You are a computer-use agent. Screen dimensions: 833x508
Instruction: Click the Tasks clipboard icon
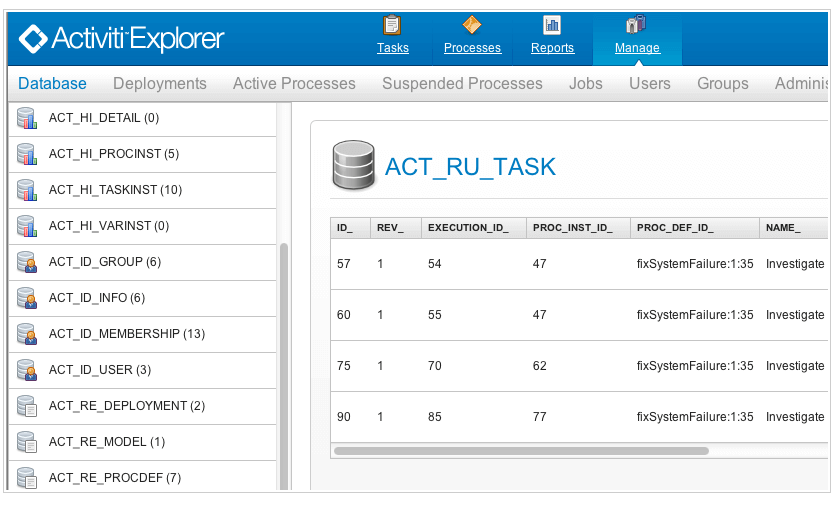pyautogui.click(x=392, y=24)
